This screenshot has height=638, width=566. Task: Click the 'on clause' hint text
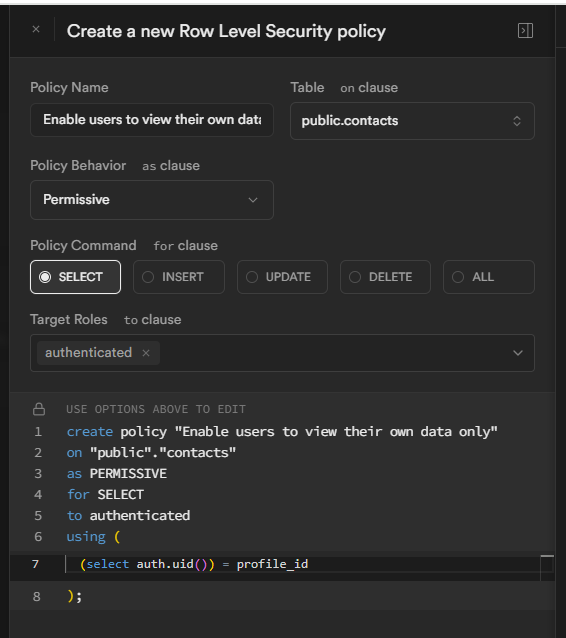coord(369,87)
